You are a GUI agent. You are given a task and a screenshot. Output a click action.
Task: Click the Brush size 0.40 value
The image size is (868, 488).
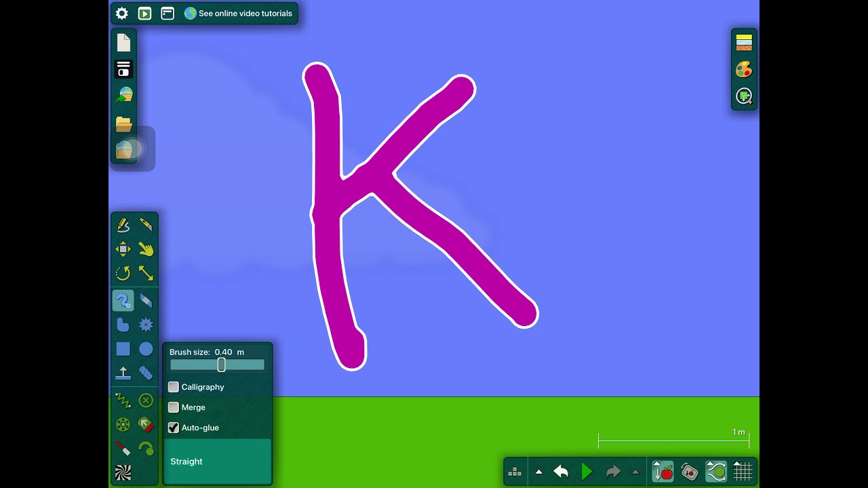point(224,352)
